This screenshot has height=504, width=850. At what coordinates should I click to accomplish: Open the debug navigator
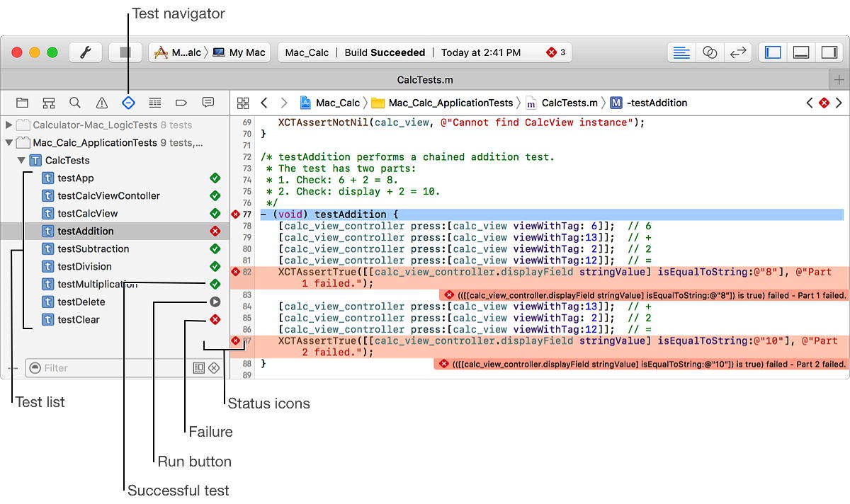click(x=155, y=103)
